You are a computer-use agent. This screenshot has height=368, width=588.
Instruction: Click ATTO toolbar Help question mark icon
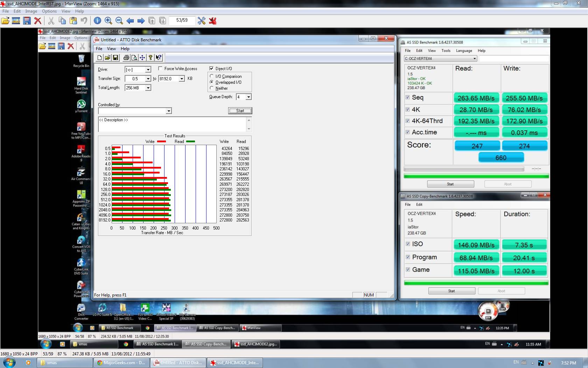click(150, 58)
